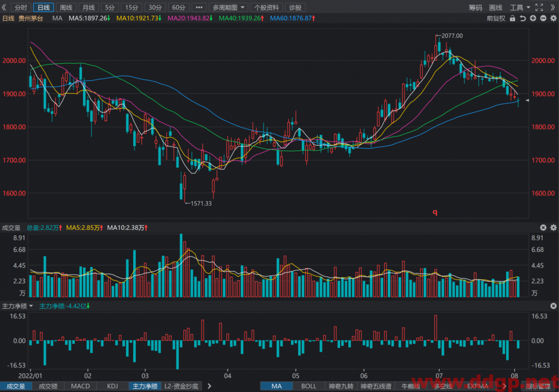Toggle 前复权 price adjustment mode
The width and height of the screenshot is (559, 392).
496,18
